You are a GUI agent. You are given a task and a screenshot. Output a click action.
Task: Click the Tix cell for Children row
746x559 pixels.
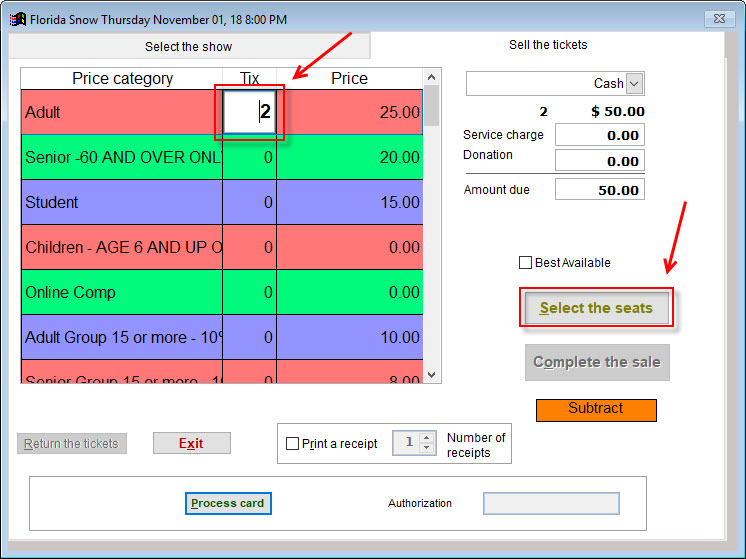250,247
